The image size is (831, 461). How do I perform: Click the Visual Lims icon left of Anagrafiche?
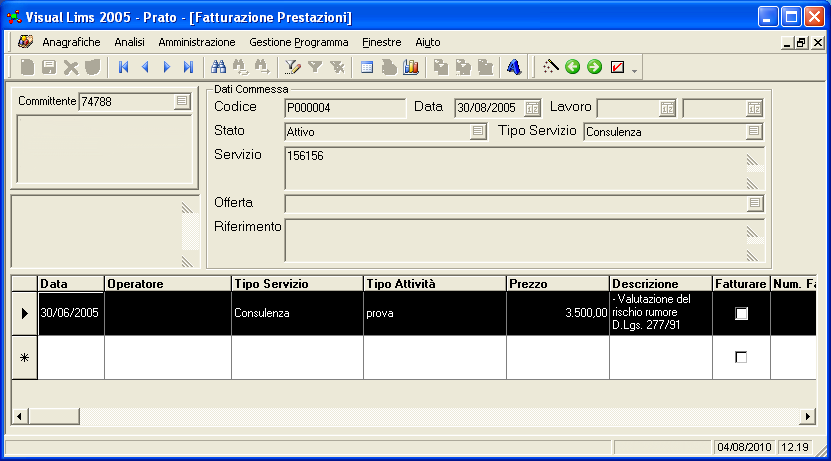coord(25,41)
